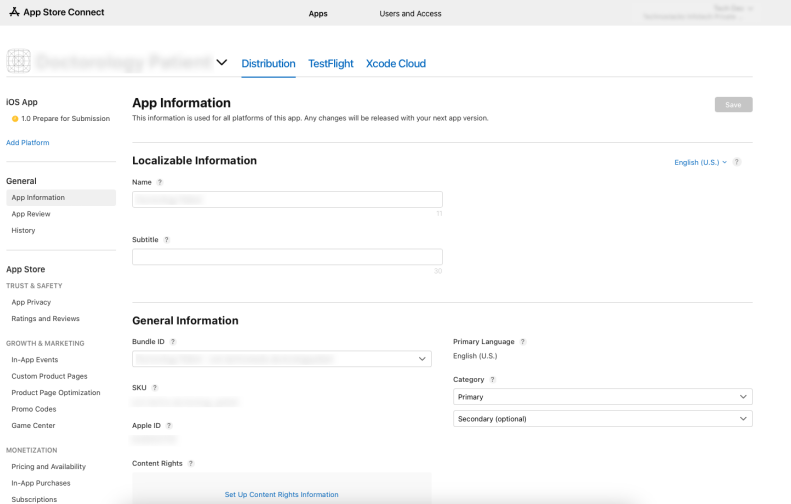
Task: Go to Apps in the top navigation
Action: [318, 14]
